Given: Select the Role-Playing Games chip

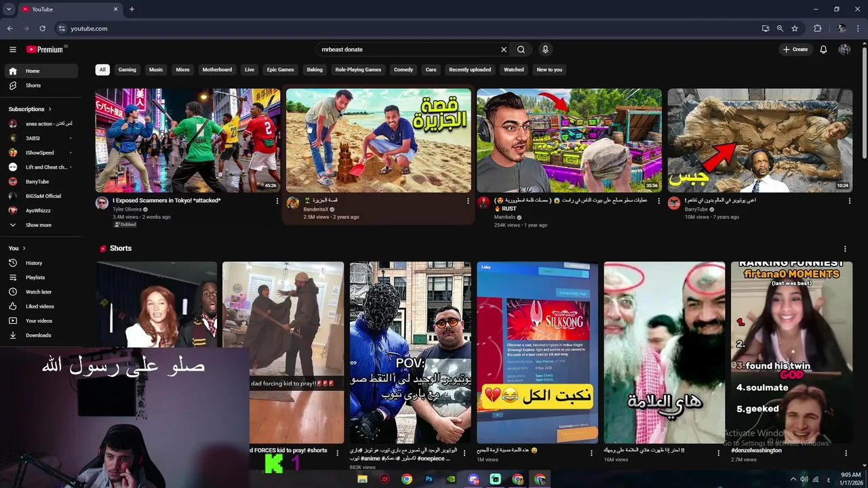Looking at the screenshot, I should pos(358,70).
